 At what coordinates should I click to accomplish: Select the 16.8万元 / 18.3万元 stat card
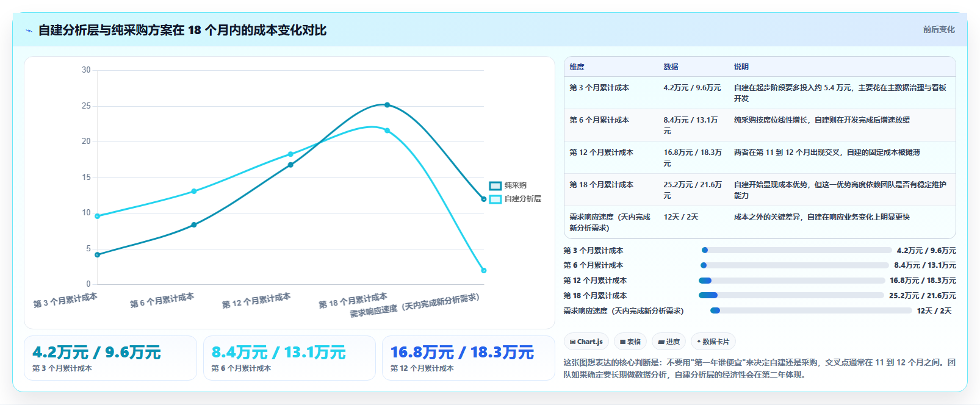468,358
